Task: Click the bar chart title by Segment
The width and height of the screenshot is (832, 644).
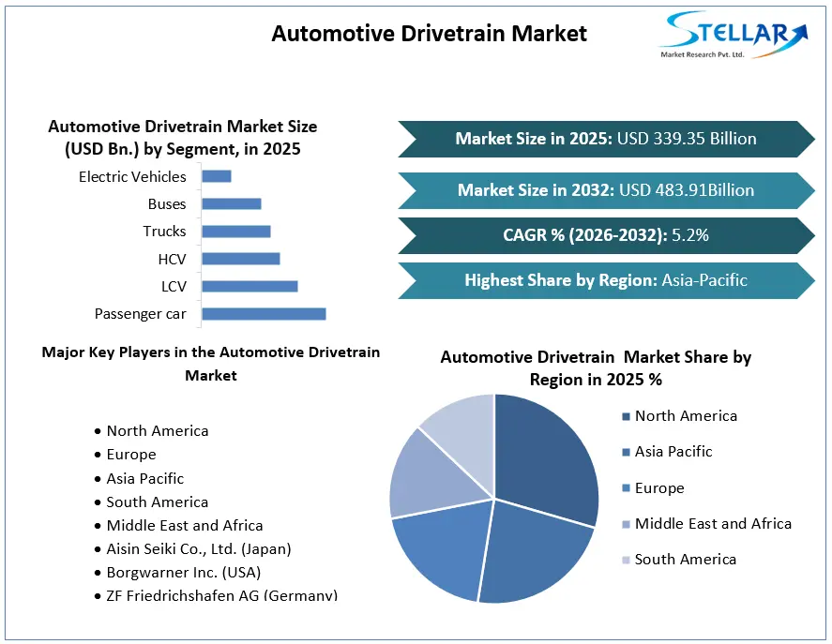Action: pos(183,138)
